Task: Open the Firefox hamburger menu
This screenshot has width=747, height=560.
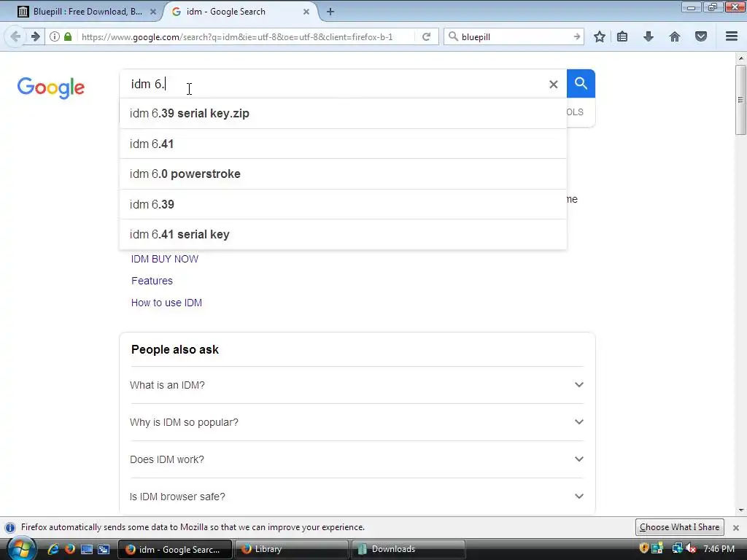Action: pyautogui.click(x=732, y=36)
